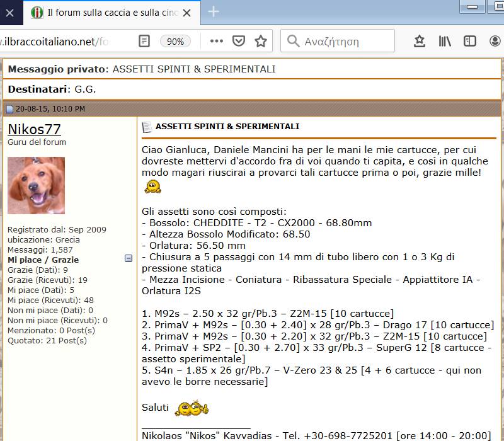Click the post date 20-08-15, 10:10 PM
This screenshot has height=441, width=504.
tap(50, 109)
